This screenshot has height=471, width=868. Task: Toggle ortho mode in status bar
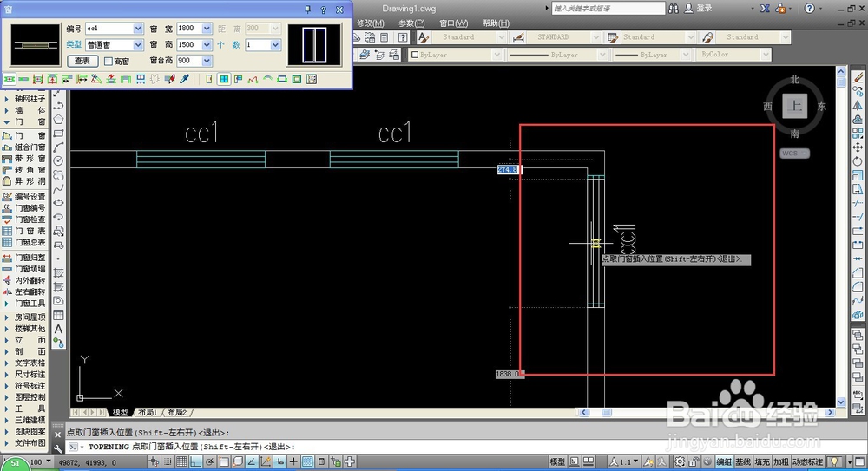(195, 461)
